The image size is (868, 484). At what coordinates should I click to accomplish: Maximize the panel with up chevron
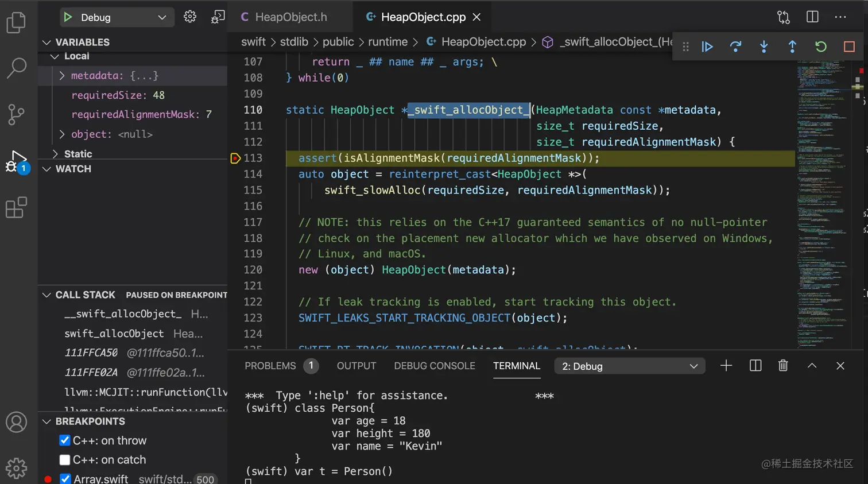(x=812, y=366)
